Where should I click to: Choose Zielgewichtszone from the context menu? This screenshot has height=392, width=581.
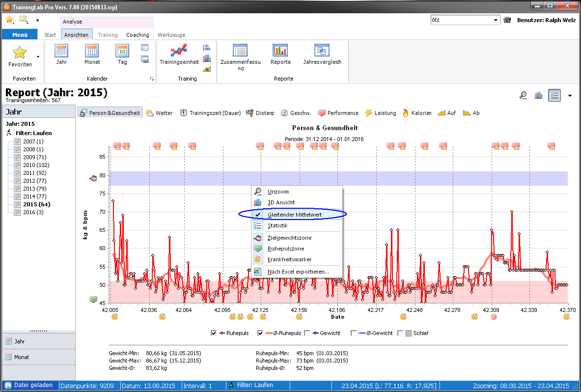coord(297,238)
